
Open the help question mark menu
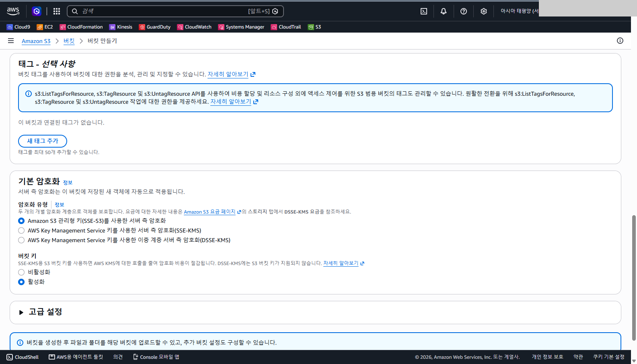[x=464, y=11]
